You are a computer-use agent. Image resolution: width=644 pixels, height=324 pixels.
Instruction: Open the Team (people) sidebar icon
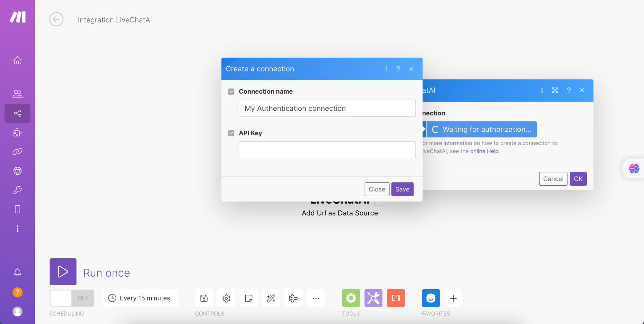point(17,94)
